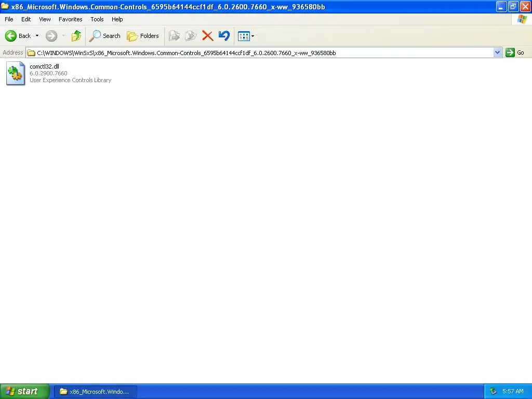Click the title bar folder system icon

(x=5, y=6)
